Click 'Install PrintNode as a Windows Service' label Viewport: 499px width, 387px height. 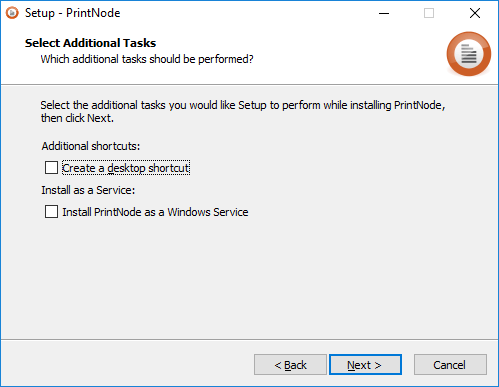click(x=155, y=212)
